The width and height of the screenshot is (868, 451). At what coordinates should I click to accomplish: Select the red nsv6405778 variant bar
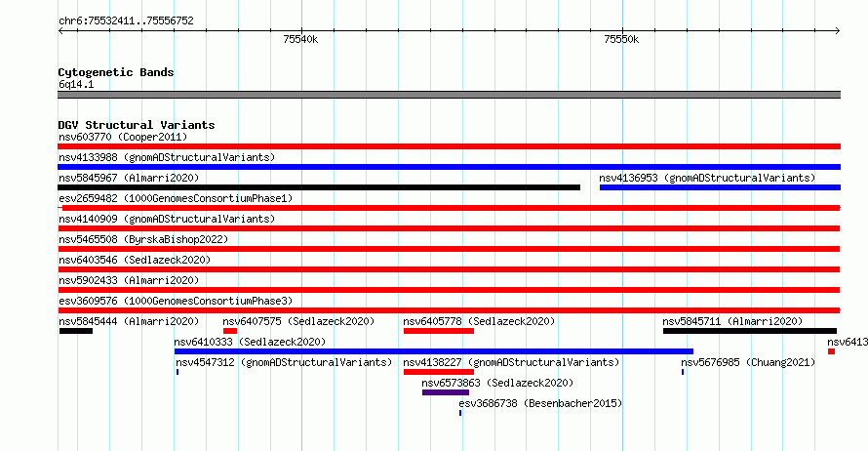(x=439, y=331)
